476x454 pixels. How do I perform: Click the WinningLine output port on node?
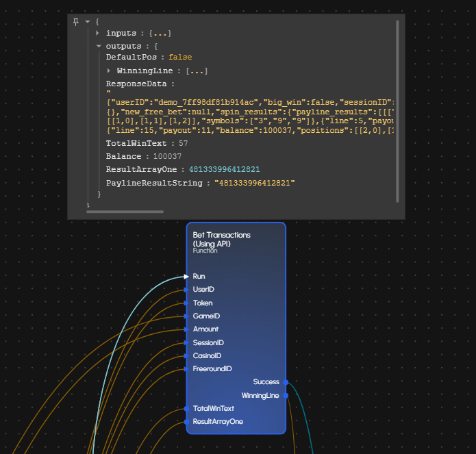coord(286,395)
